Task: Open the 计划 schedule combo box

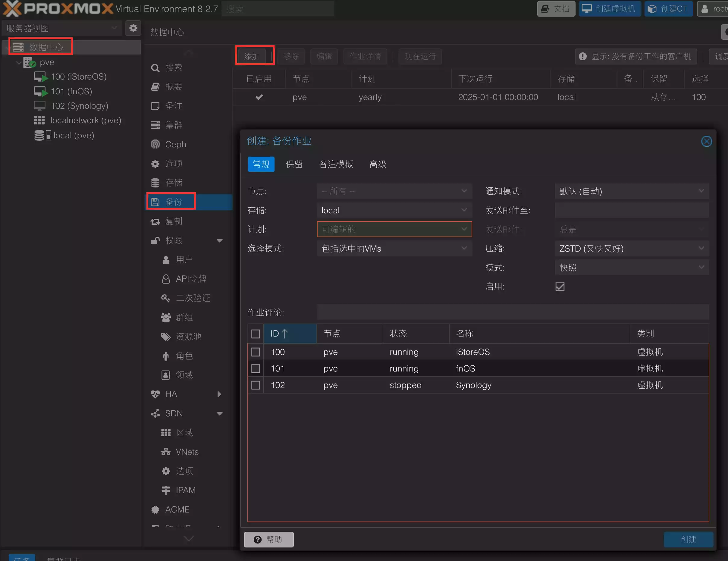Action: pyautogui.click(x=394, y=229)
